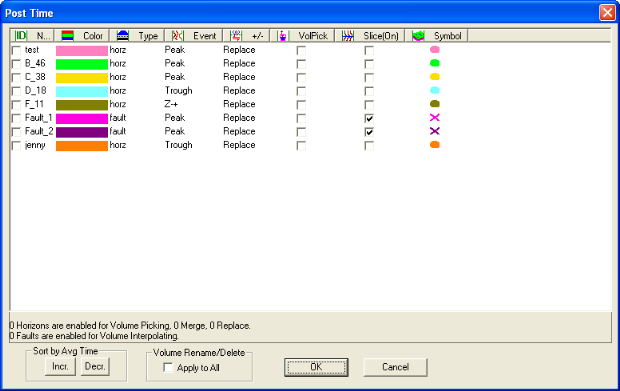This screenshot has height=391, width=620.
Task: Enable VolPick for C_38
Action: pos(301,77)
